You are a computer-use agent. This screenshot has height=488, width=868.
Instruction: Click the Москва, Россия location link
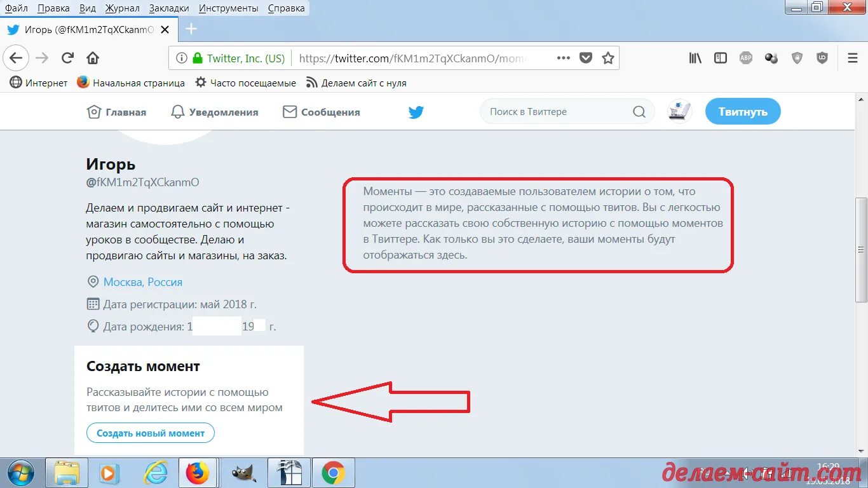[143, 281]
